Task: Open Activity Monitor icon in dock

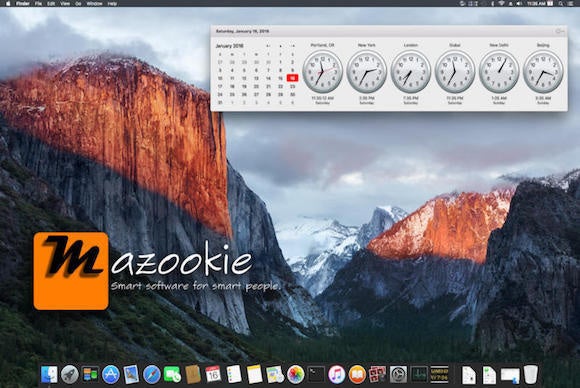Action: coord(419,375)
